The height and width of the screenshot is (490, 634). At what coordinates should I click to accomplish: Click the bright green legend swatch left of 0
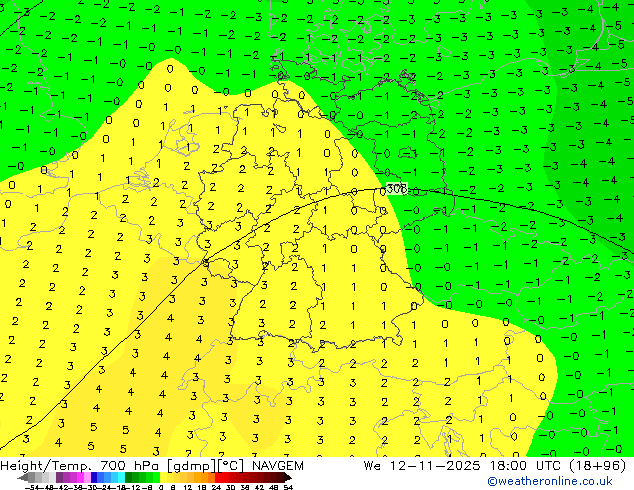(156, 477)
